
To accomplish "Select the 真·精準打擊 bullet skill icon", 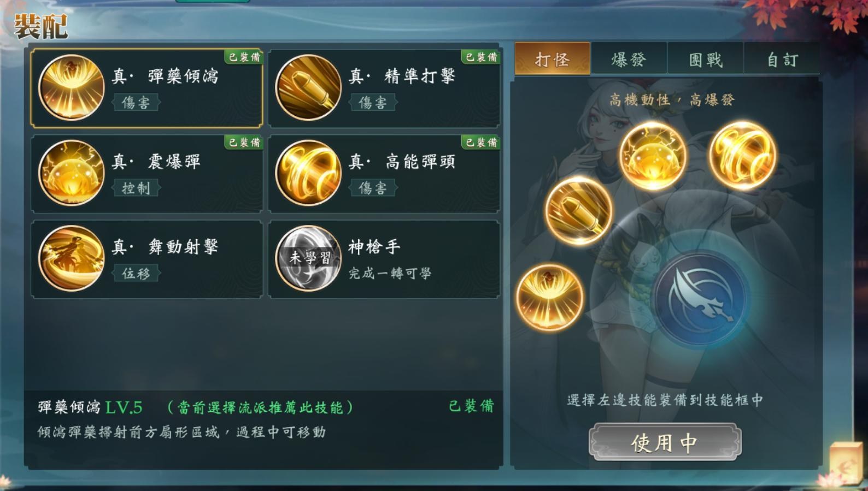I will click(x=308, y=87).
